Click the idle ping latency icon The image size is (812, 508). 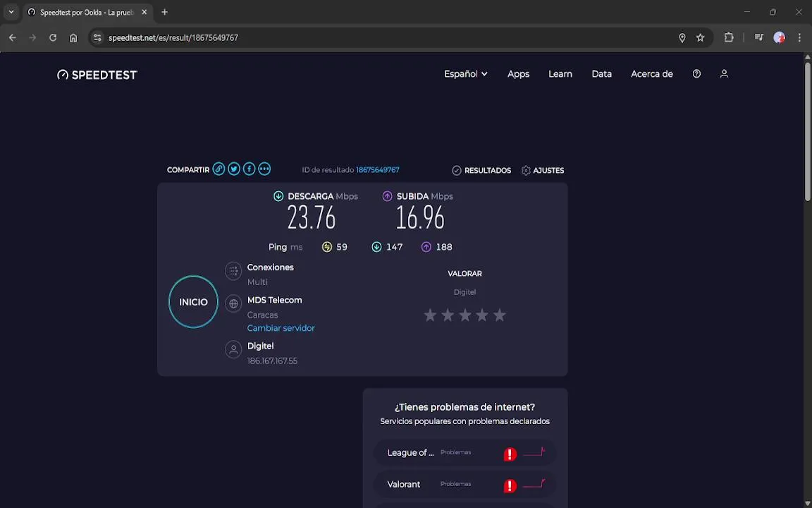pos(327,247)
